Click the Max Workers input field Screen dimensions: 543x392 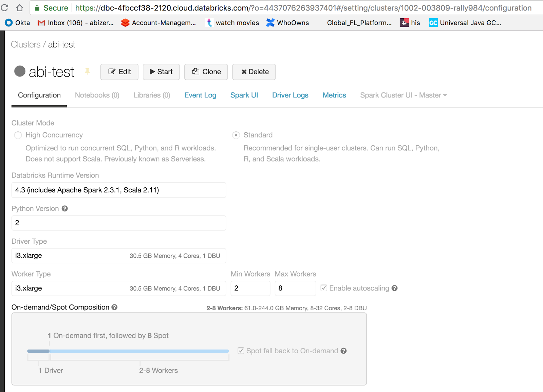tap(295, 288)
